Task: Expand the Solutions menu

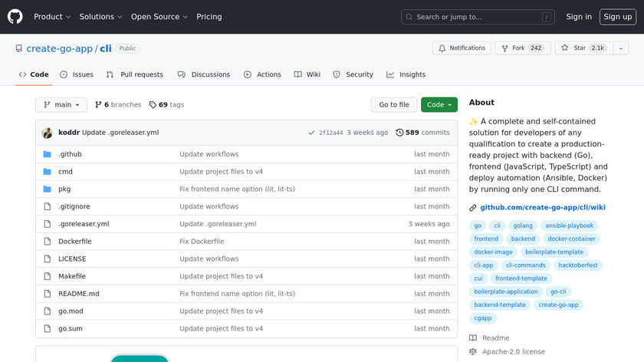Action: tap(100, 17)
